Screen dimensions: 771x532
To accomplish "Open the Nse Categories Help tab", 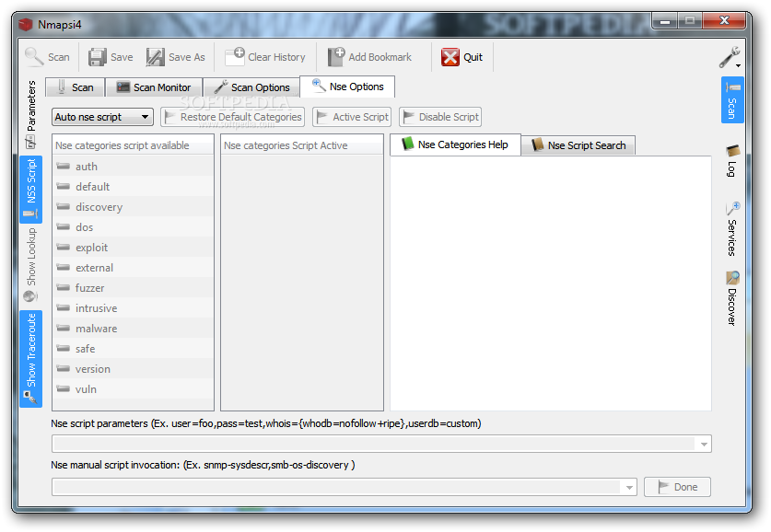I will 455,145.
